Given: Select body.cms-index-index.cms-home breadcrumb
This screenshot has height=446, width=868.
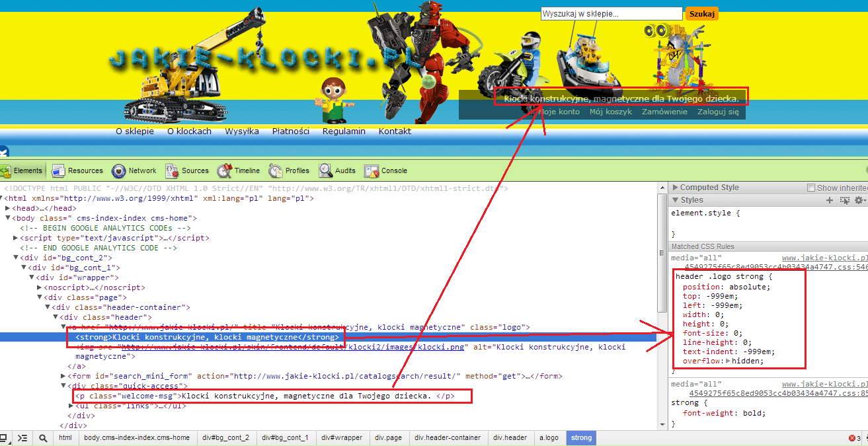Looking at the screenshot, I should click(x=137, y=438).
